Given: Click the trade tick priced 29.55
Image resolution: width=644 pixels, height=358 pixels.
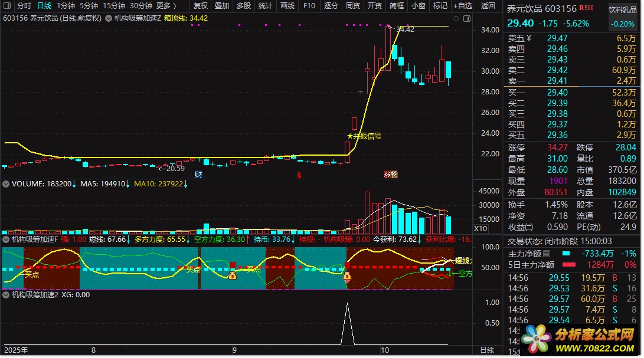Looking at the screenshot, I should tap(559, 278).
